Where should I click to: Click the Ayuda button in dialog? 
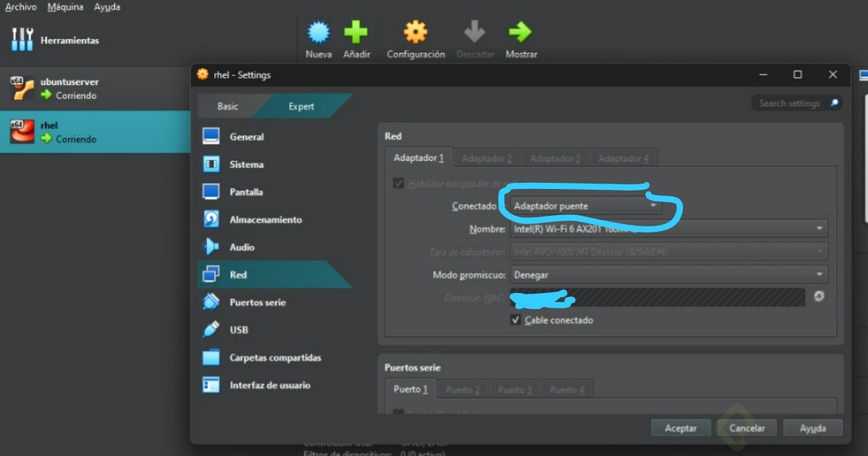click(x=813, y=428)
